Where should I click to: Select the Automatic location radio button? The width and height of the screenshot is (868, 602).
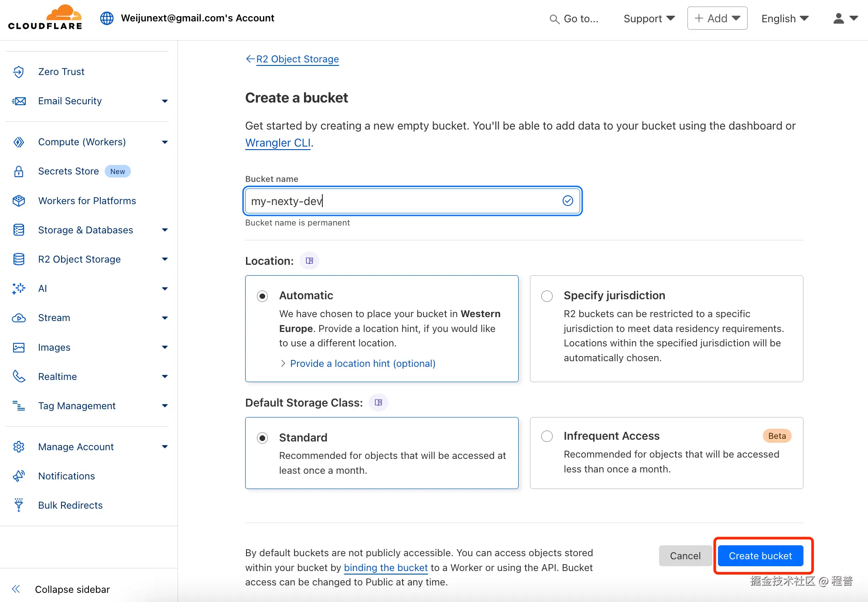click(262, 296)
